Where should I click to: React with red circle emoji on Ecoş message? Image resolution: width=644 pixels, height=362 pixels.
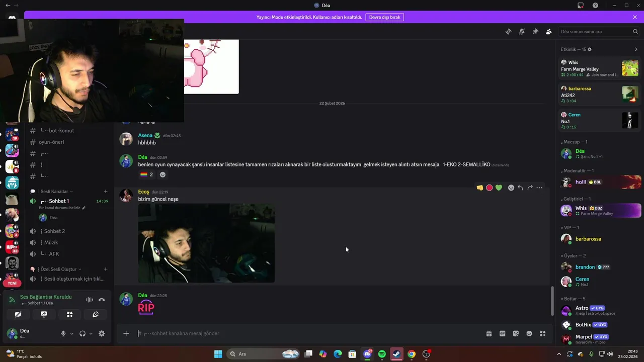coord(489,188)
